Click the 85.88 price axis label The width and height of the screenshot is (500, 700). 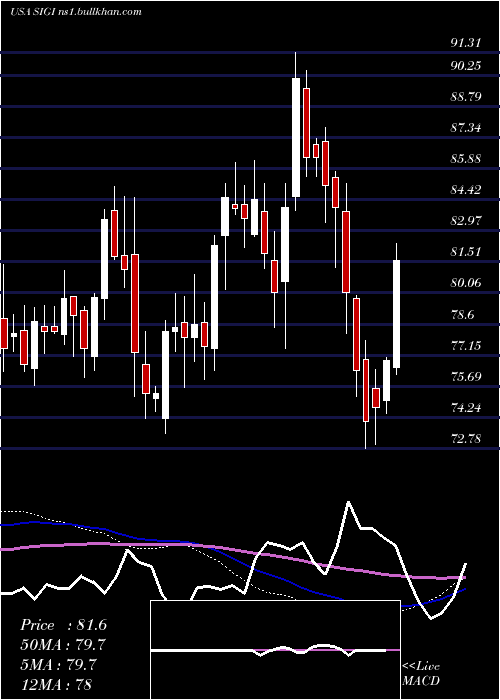point(466,159)
